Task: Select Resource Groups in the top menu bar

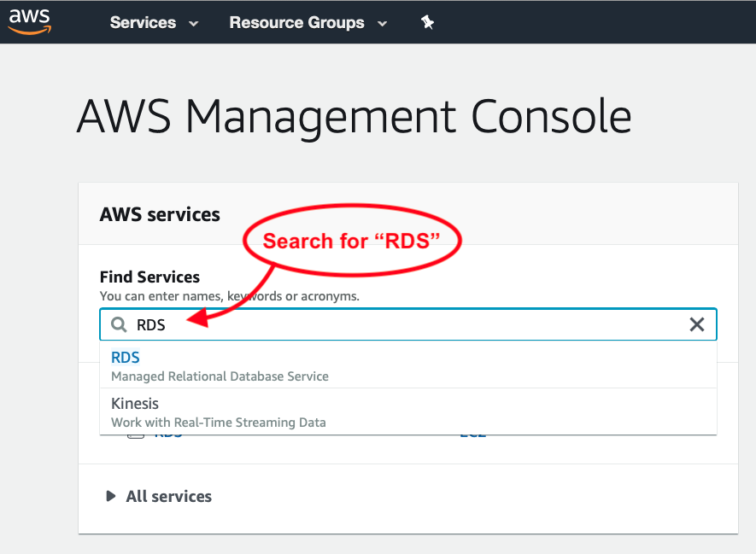Action: [x=296, y=23]
